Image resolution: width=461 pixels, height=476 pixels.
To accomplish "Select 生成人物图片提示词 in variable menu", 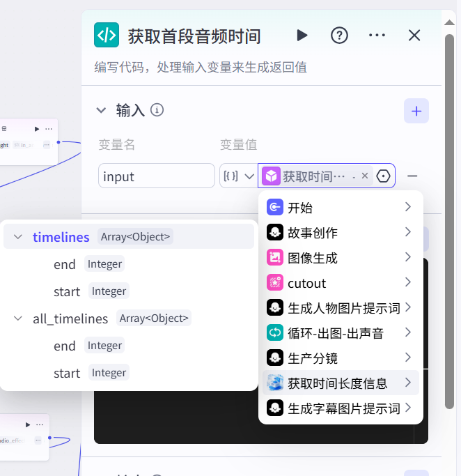I will click(x=341, y=308).
